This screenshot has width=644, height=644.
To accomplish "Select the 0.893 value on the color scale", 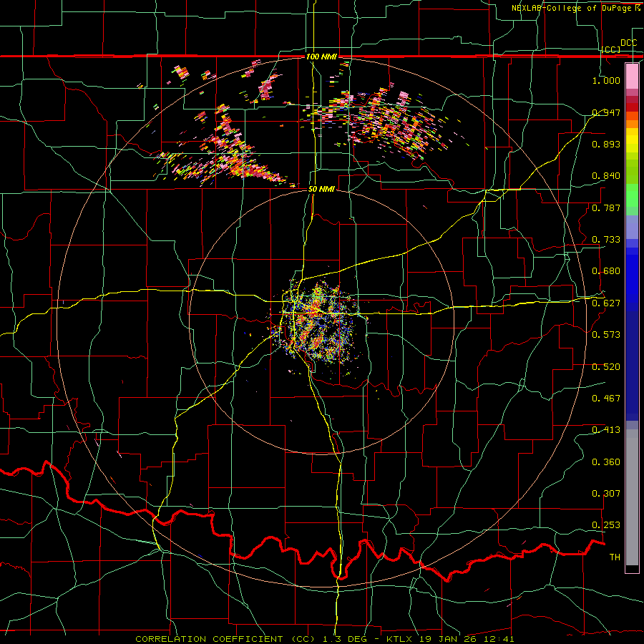I will coord(606,144).
